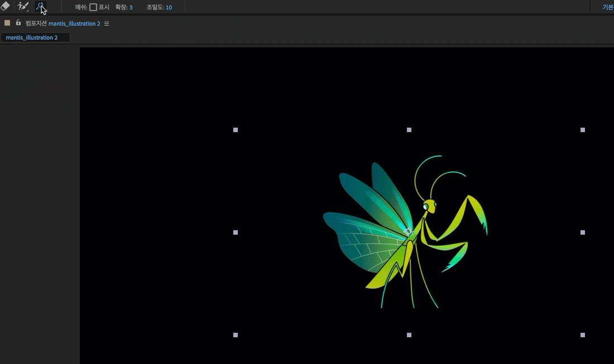This screenshot has height=364, width=614.
Task: Click the top-center bounding box handle
Action: [x=409, y=130]
